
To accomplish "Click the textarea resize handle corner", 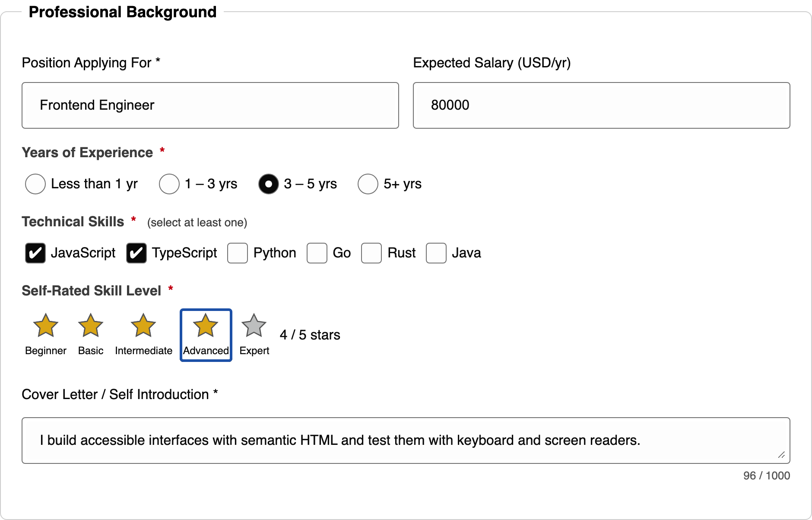I will point(781,455).
